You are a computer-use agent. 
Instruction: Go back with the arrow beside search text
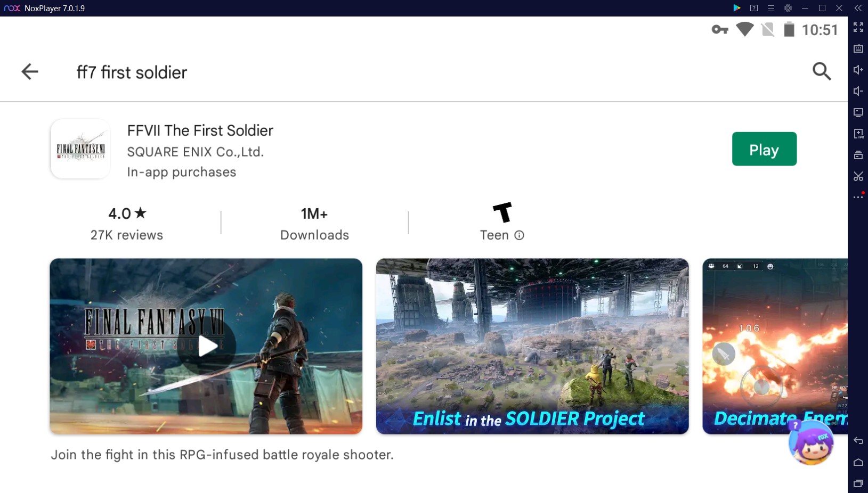[30, 71]
